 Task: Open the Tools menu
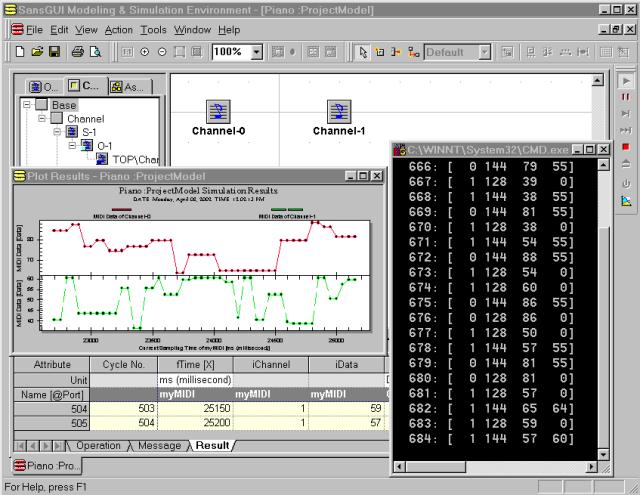pos(153,30)
